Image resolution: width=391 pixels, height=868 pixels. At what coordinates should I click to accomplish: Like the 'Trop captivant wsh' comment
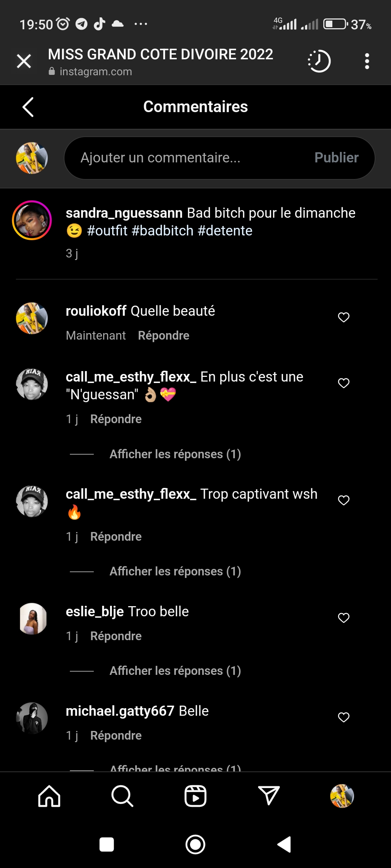(344, 500)
